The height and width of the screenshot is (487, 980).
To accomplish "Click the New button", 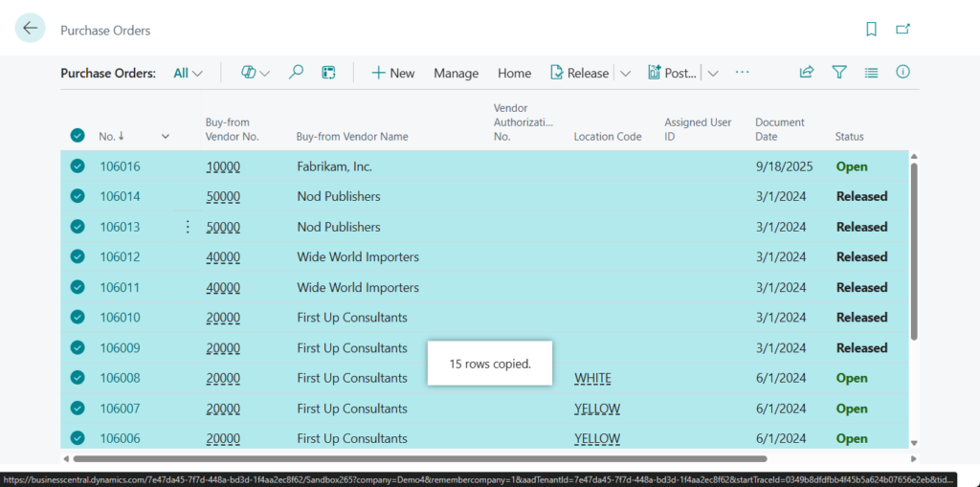I will (392, 73).
